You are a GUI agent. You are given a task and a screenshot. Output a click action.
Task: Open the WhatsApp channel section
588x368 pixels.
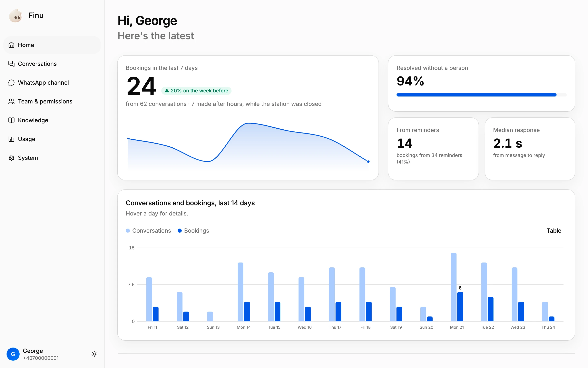pos(52,83)
